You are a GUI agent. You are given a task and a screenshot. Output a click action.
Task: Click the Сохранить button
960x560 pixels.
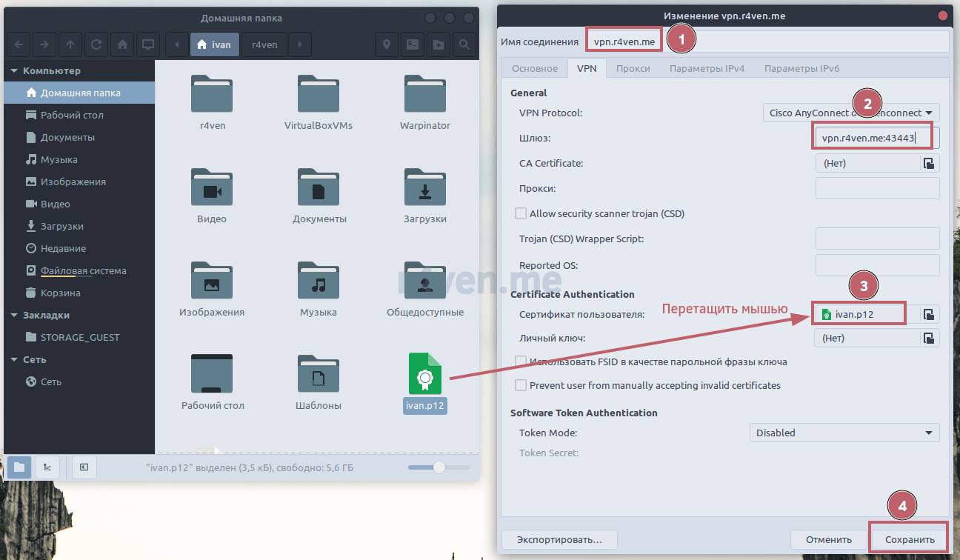(909, 539)
